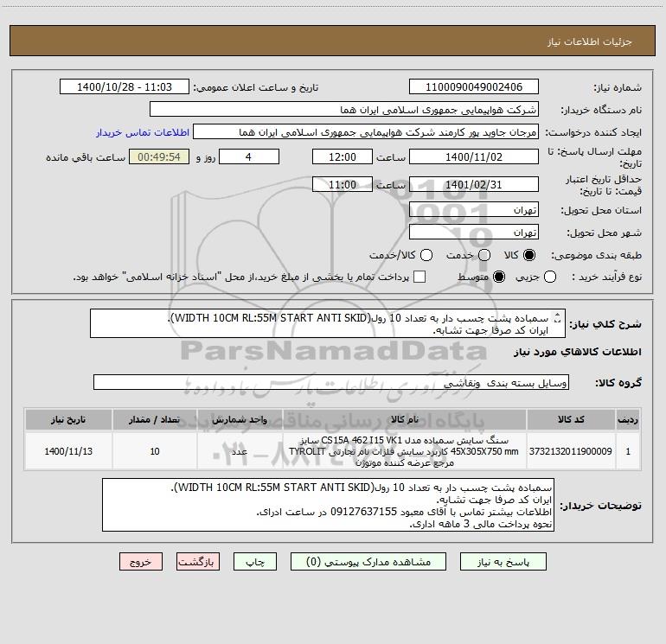Open مشاهده مدارک پیوستی (0) button

(x=368, y=562)
